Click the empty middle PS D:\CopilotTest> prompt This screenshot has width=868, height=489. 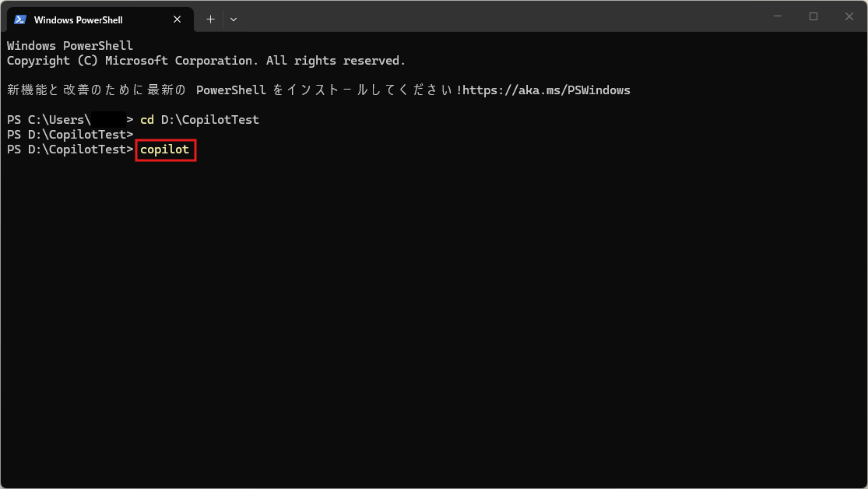(x=70, y=135)
